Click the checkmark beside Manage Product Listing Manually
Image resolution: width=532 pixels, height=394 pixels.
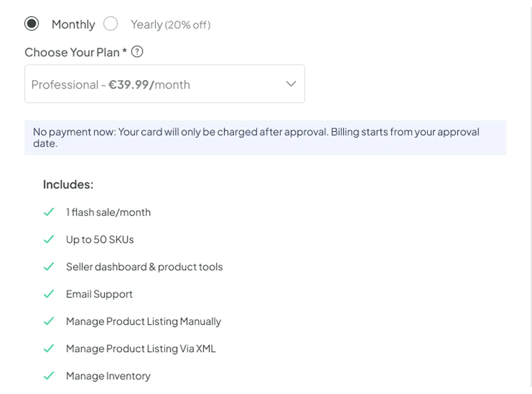pyautogui.click(x=49, y=321)
